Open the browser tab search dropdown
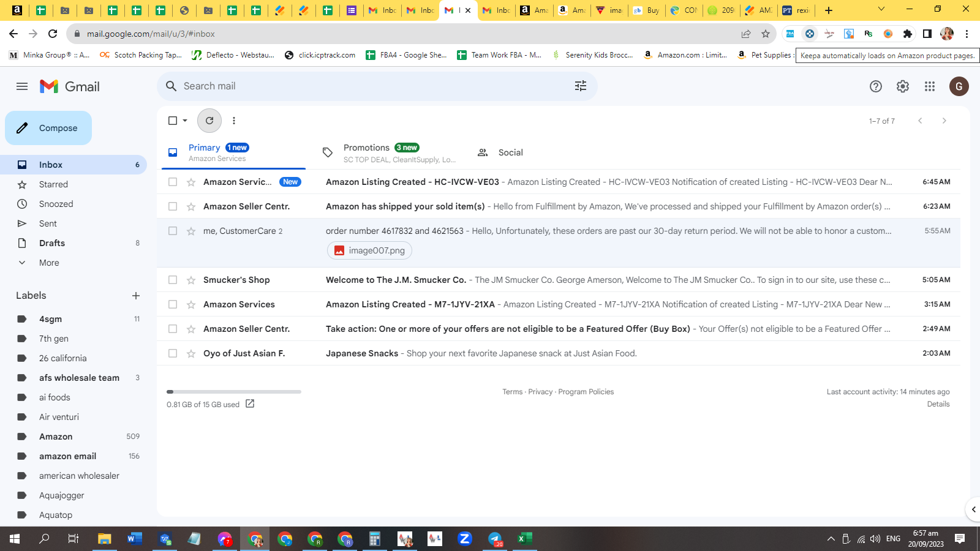 coord(881,9)
